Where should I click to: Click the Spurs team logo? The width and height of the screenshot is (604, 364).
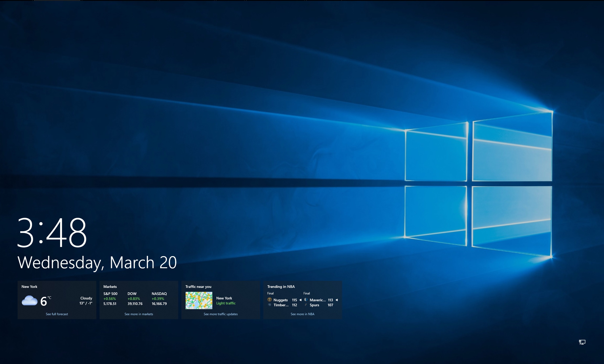coord(306,305)
